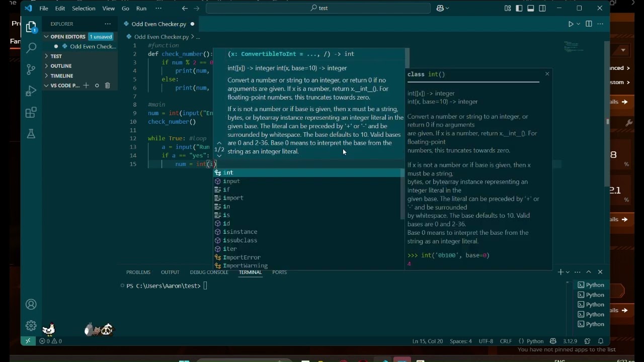Open the Extensions view
644x362 pixels.
(31, 112)
